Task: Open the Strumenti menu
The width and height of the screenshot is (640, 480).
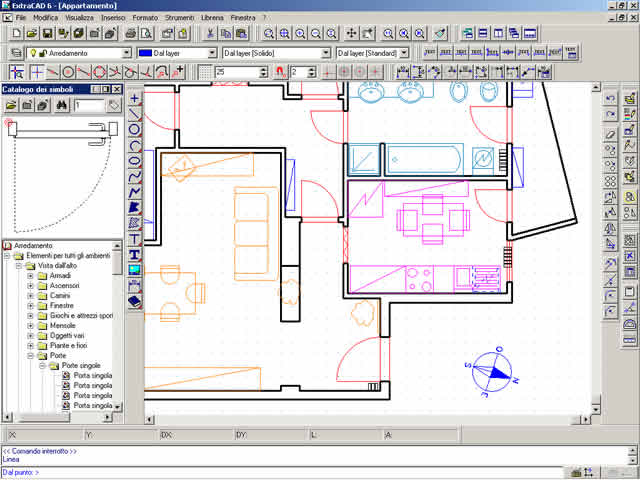Action: [x=178, y=18]
